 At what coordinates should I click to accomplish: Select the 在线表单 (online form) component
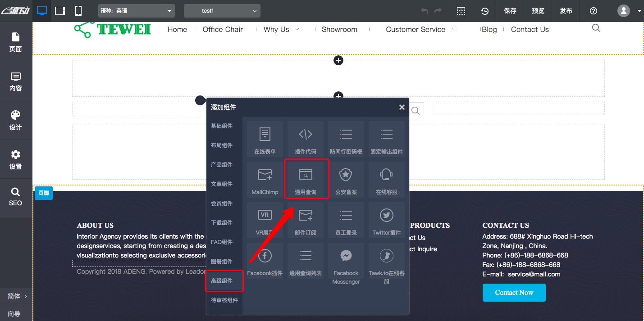(265, 139)
